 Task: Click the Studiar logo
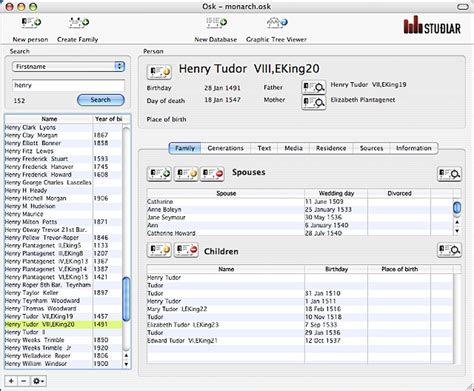click(x=432, y=25)
